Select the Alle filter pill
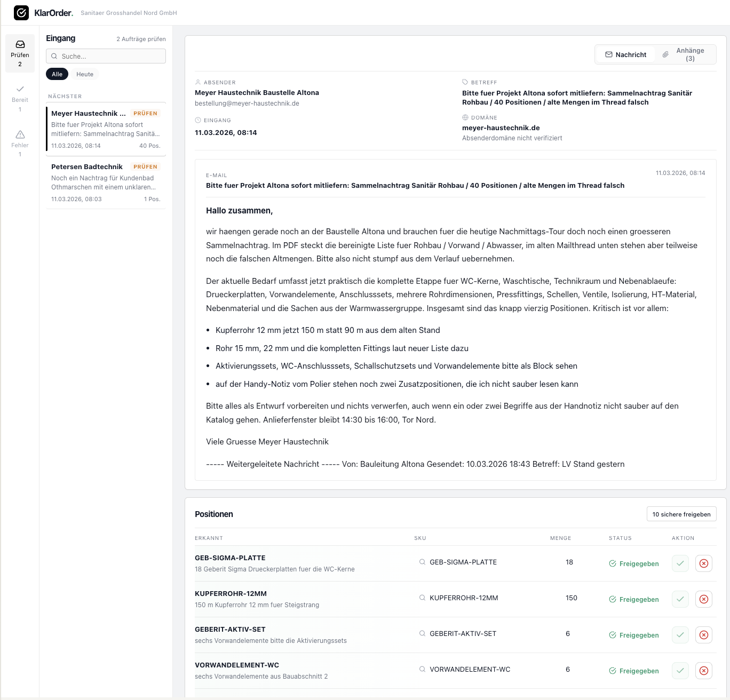The width and height of the screenshot is (730, 700). (57, 74)
